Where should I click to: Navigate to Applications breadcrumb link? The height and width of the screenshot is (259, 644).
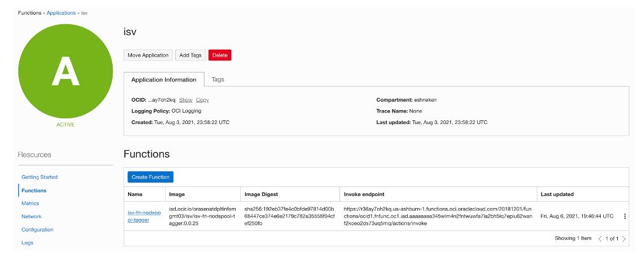[61, 13]
